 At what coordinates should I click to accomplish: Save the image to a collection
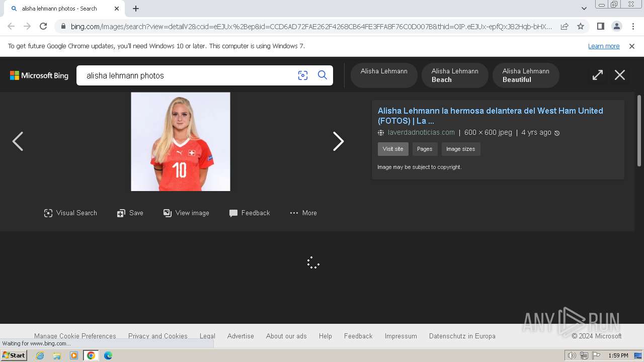(130, 213)
